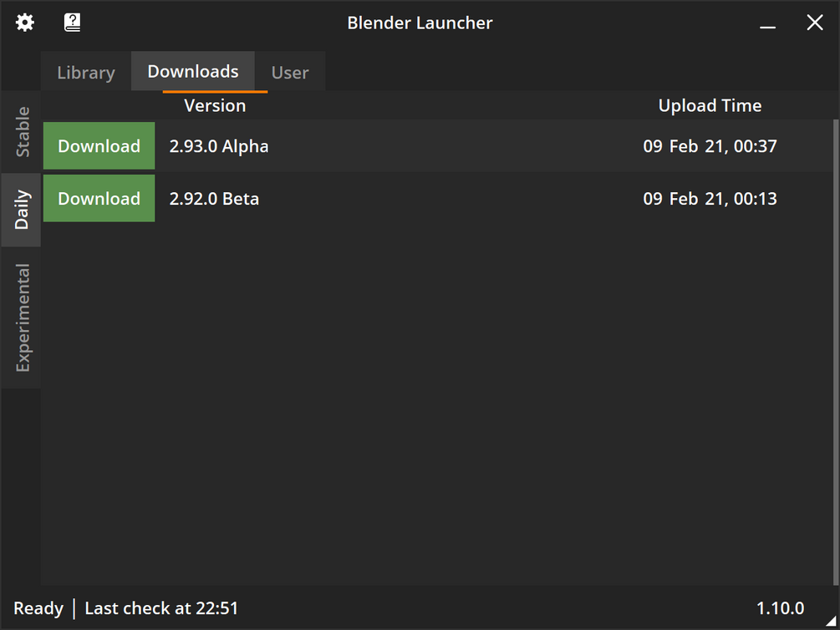Open the Experimental side tab

(21, 318)
